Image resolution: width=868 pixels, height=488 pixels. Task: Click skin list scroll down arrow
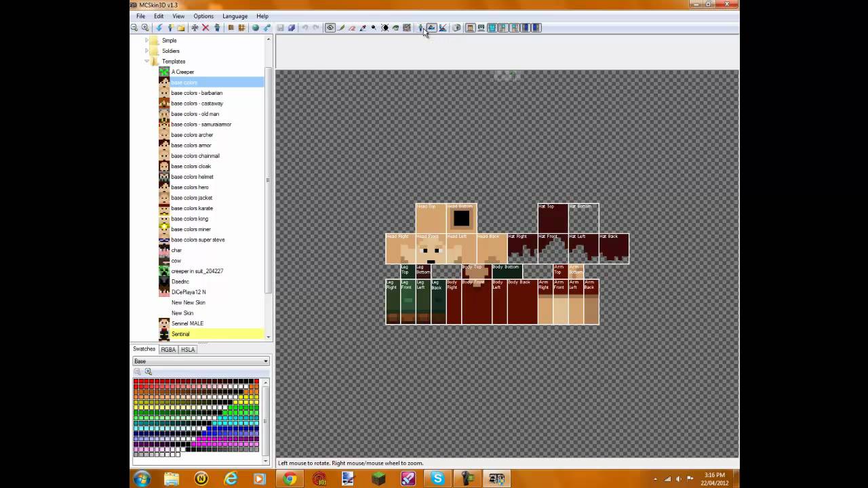pos(269,337)
